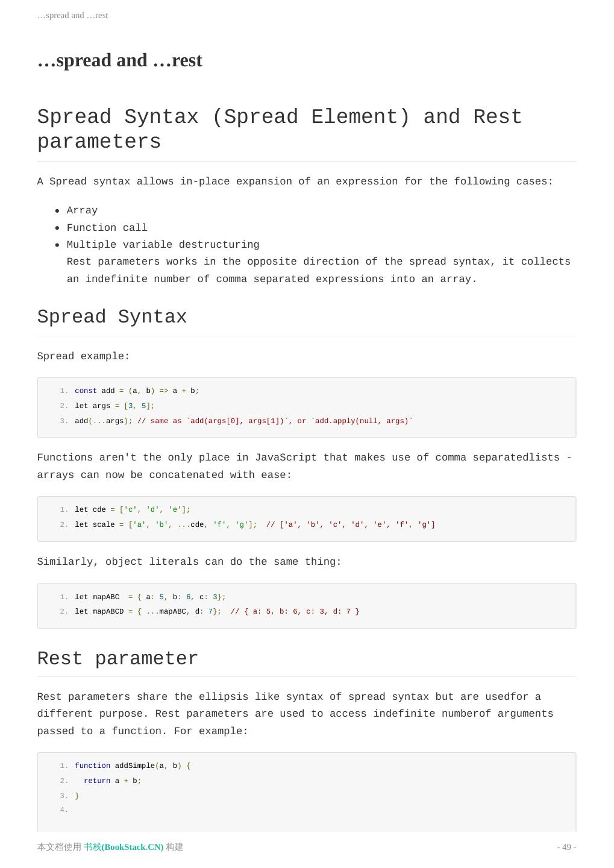Click the 'let mapABC' code line
Viewport: 614px width, 868px height.
(x=150, y=597)
